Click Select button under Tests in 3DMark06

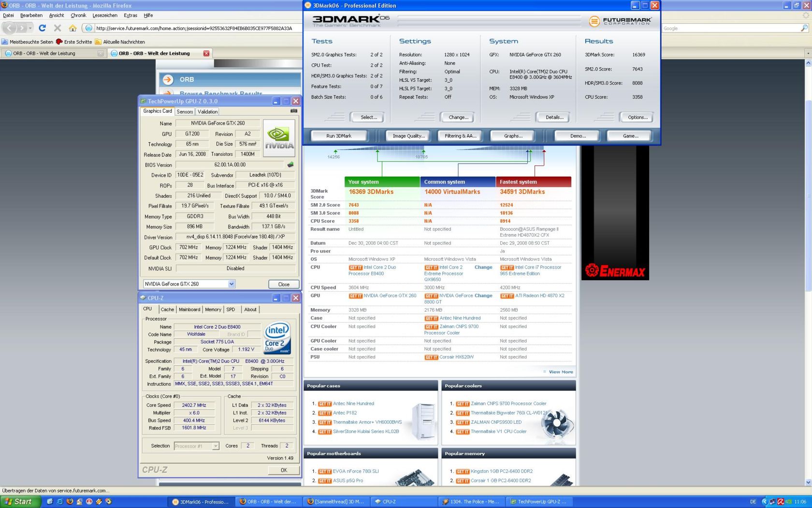pyautogui.click(x=368, y=117)
